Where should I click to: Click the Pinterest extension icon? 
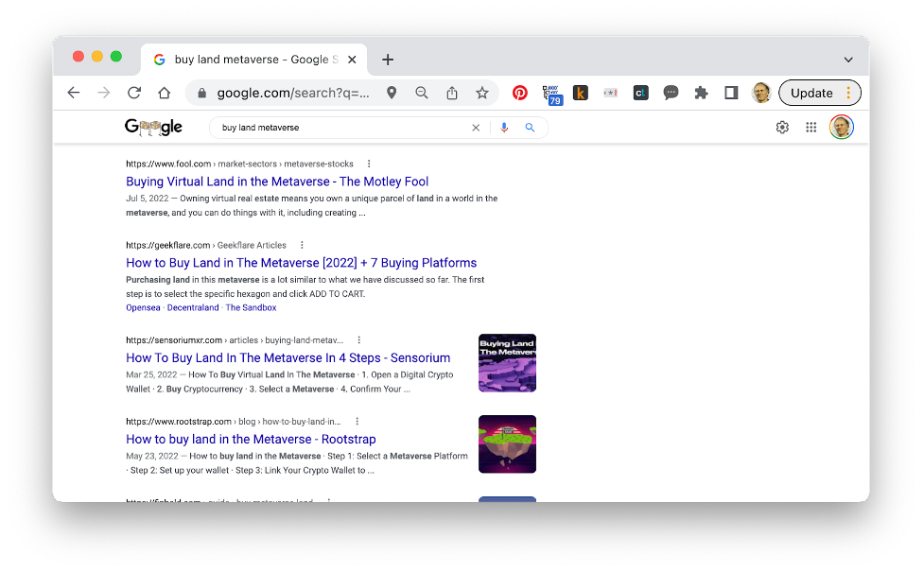pos(520,93)
